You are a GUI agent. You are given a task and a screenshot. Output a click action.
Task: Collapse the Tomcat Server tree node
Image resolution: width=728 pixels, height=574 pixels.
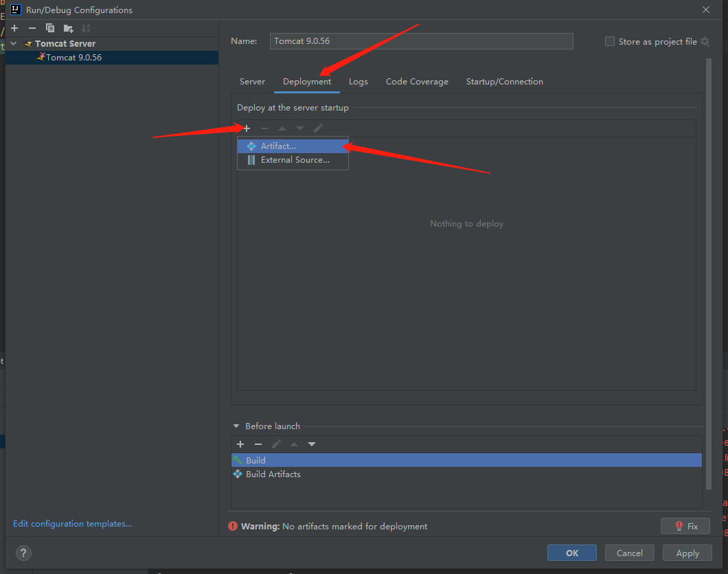click(x=14, y=44)
